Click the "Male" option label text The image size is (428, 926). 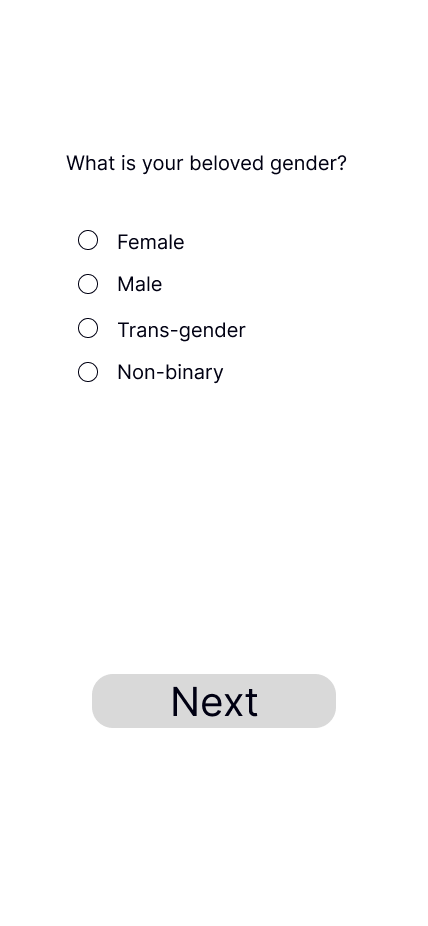tap(139, 284)
